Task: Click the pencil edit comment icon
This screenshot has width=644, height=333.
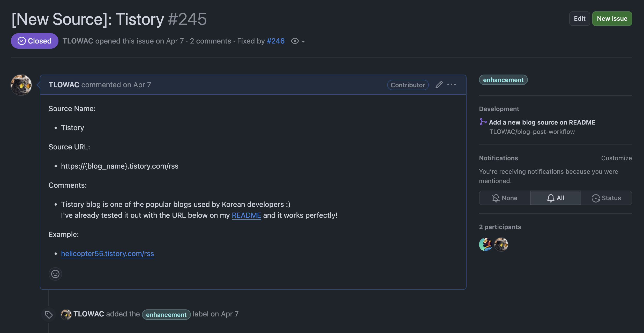Action: 439,85
